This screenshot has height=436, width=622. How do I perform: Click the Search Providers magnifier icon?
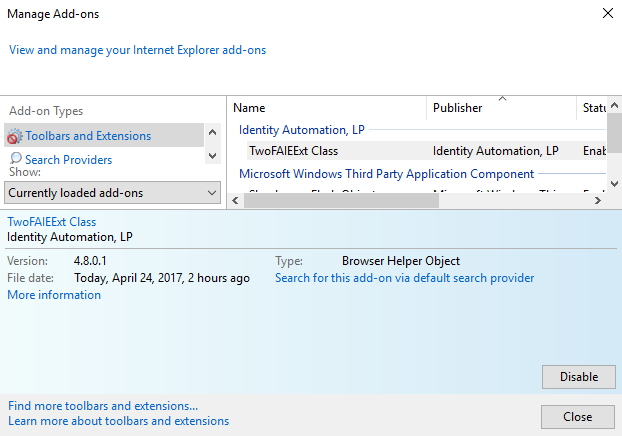point(15,159)
